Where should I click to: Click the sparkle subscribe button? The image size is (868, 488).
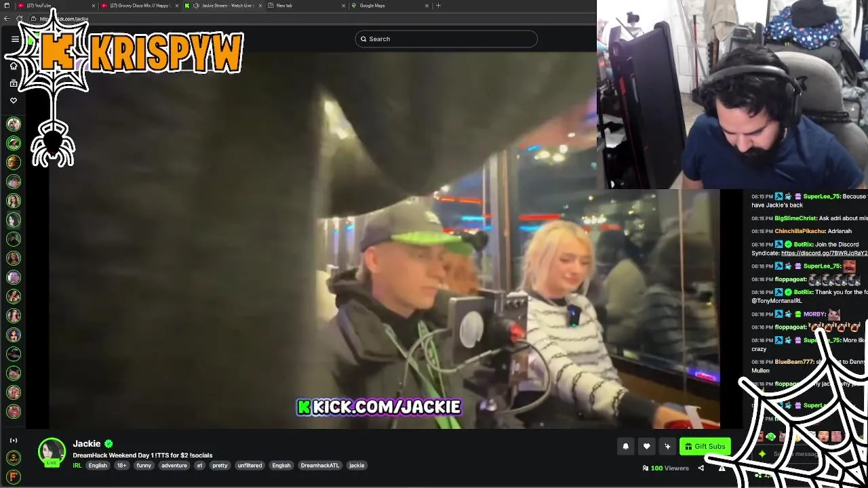(x=668, y=446)
